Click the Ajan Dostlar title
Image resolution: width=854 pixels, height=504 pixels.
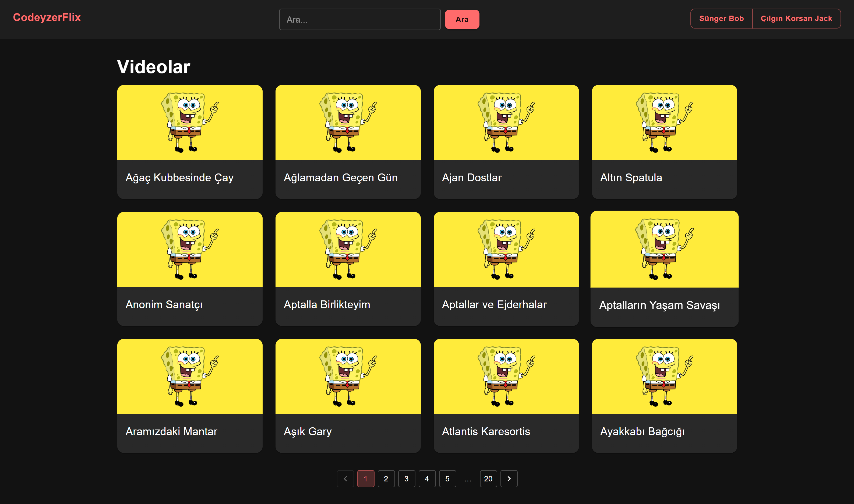(472, 178)
